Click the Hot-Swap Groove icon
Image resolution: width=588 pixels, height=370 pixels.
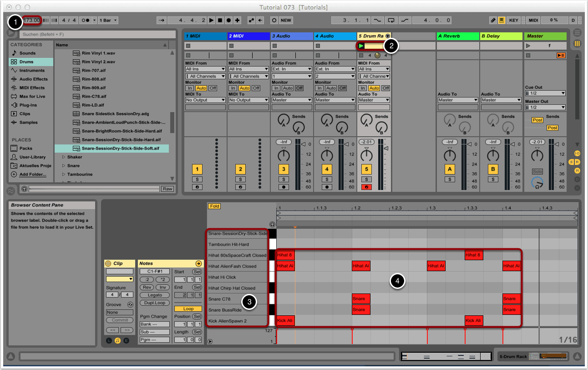(130, 304)
